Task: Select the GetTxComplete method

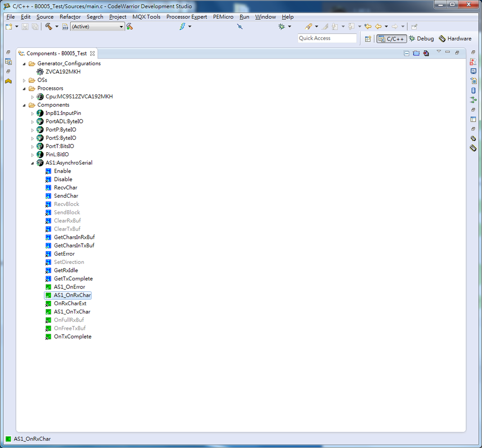Action: [x=73, y=279]
